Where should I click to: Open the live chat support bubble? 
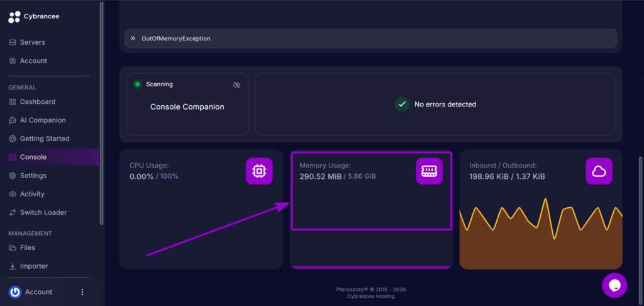(614, 285)
